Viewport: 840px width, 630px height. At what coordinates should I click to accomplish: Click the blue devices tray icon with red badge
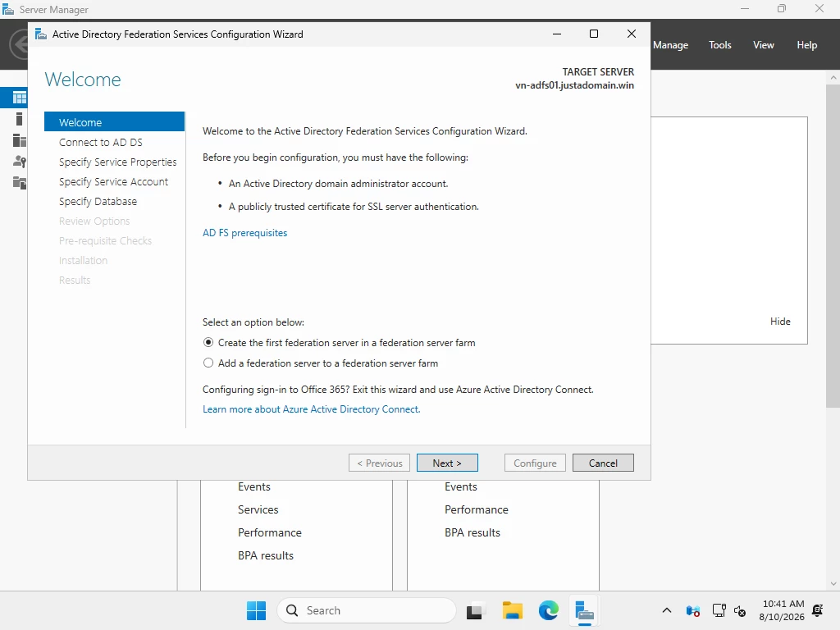pyautogui.click(x=692, y=610)
